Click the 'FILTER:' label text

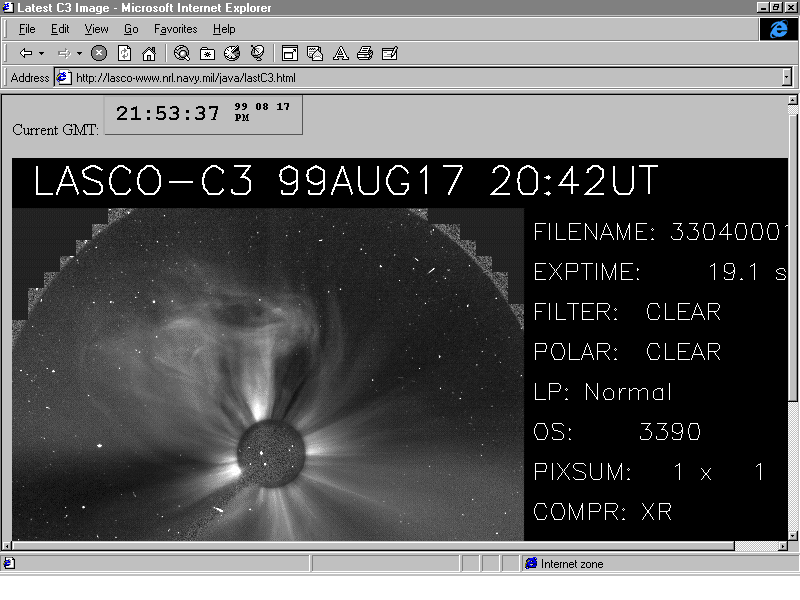(x=576, y=312)
